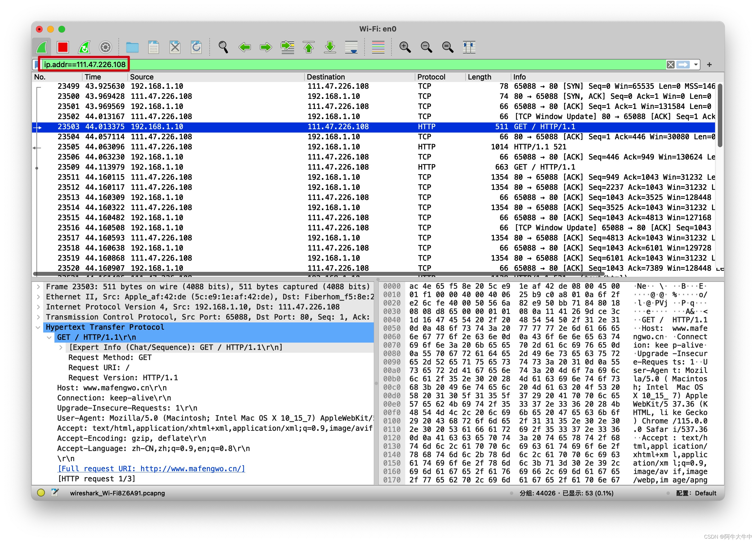756x542 pixels.
Task: Zoom in on main window text
Action: click(405, 47)
